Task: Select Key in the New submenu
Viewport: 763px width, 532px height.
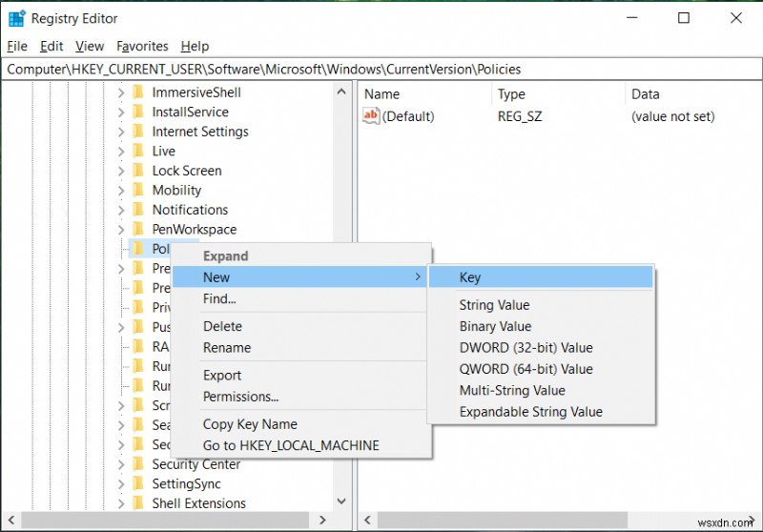Action: click(541, 277)
